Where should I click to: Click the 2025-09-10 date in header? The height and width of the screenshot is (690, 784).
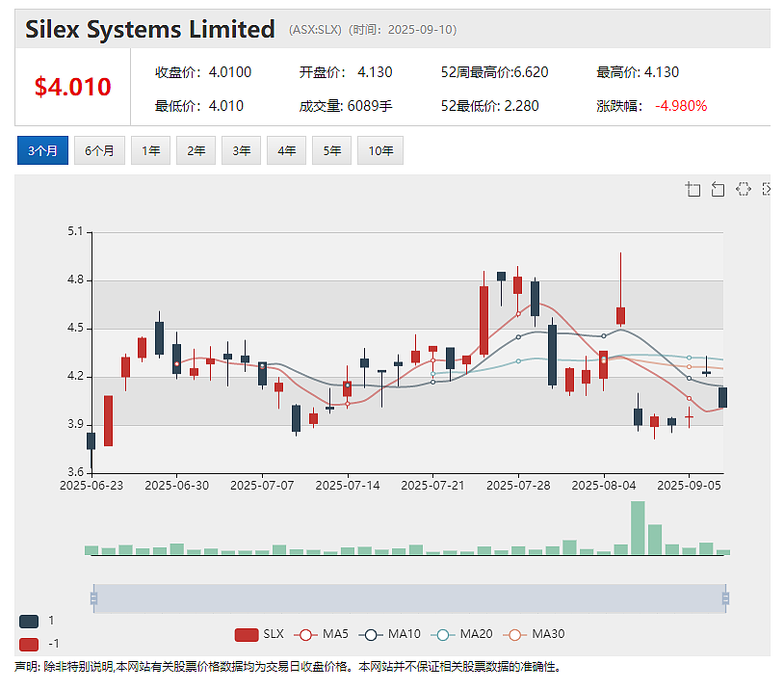[420, 30]
